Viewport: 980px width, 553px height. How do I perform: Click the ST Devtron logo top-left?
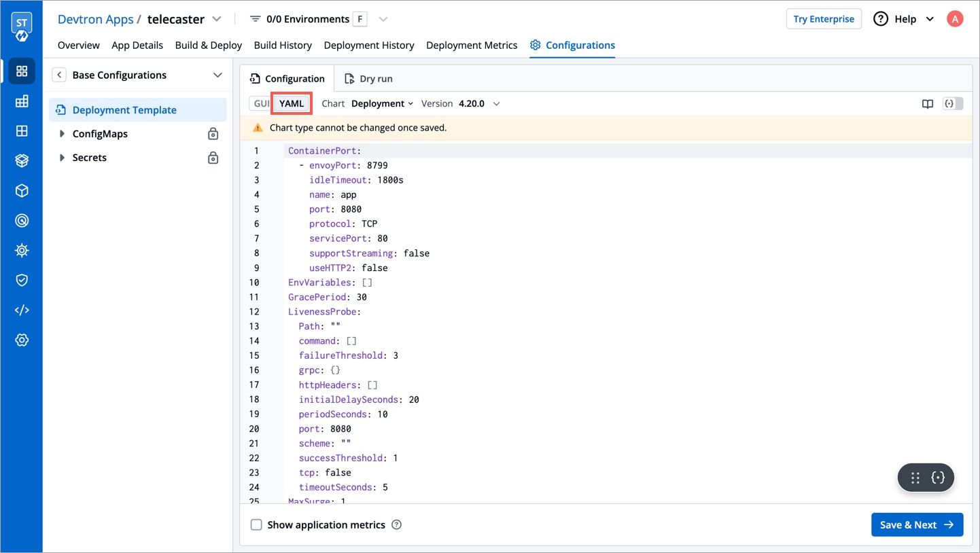pyautogui.click(x=21, y=23)
